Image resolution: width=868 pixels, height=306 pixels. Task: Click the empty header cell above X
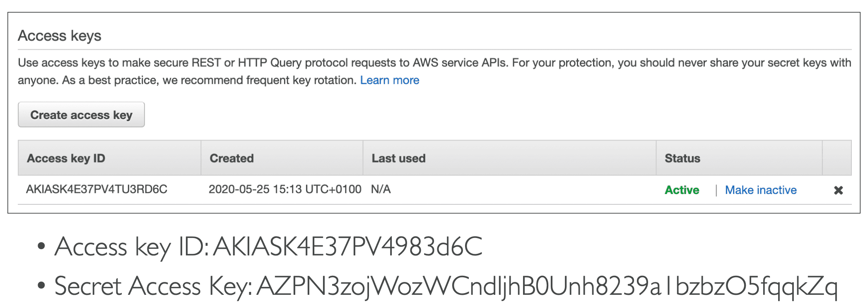click(x=837, y=158)
